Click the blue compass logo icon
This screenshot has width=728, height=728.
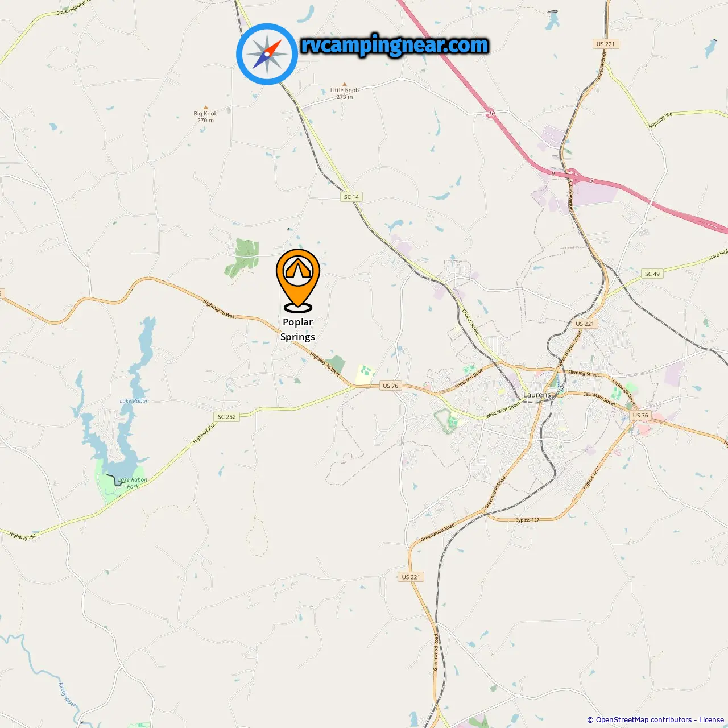(x=267, y=54)
